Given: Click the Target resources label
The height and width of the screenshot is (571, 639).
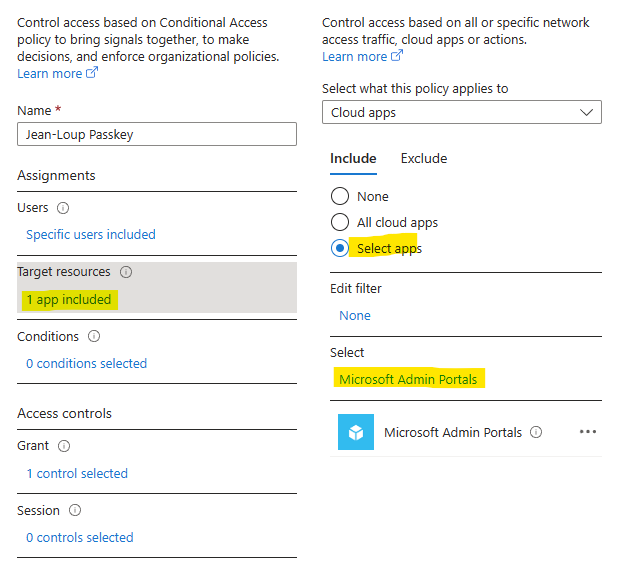Looking at the screenshot, I should pos(64,272).
